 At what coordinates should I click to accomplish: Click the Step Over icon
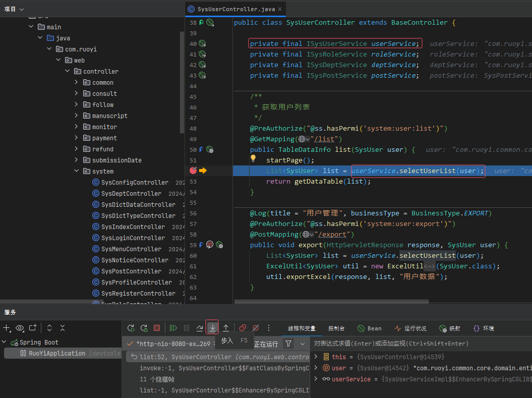pos(200,328)
